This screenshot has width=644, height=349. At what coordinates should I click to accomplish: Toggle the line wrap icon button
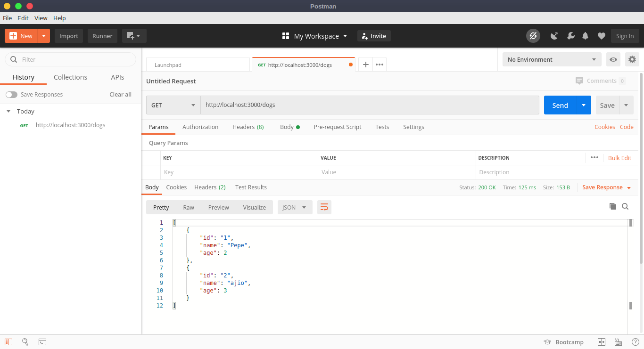(324, 207)
